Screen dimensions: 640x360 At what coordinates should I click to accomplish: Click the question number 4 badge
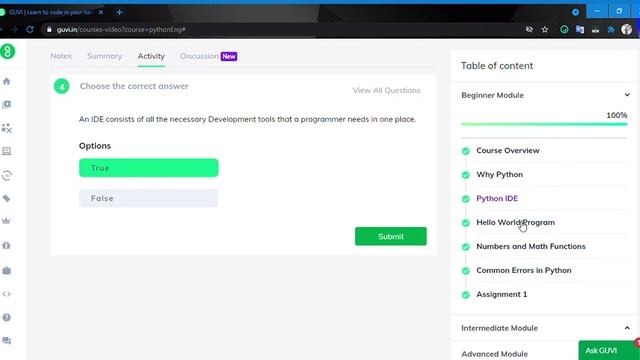(x=62, y=86)
